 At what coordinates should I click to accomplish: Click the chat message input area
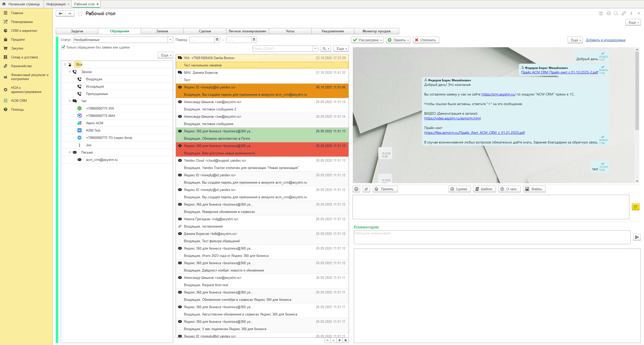click(491, 207)
